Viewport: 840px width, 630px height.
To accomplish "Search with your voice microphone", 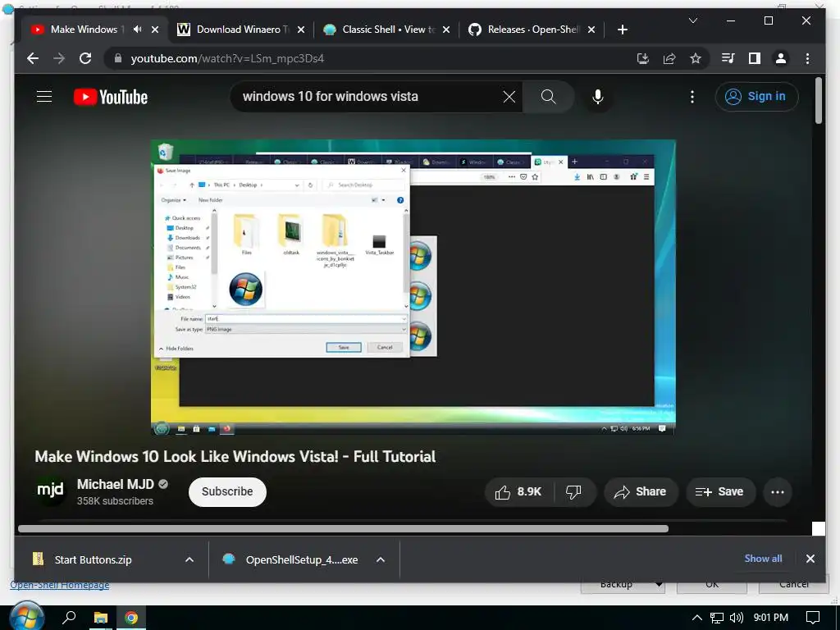I will point(598,97).
